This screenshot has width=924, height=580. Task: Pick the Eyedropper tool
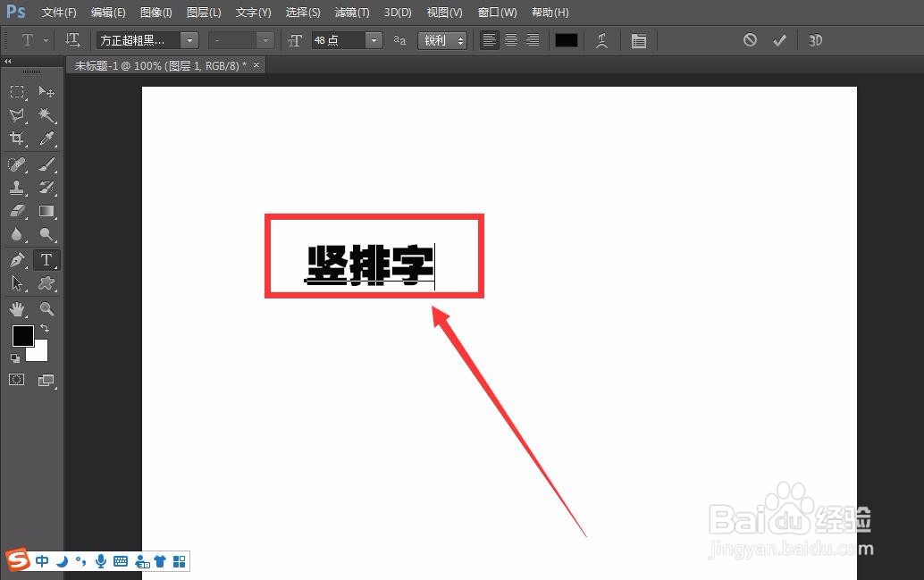[46, 139]
